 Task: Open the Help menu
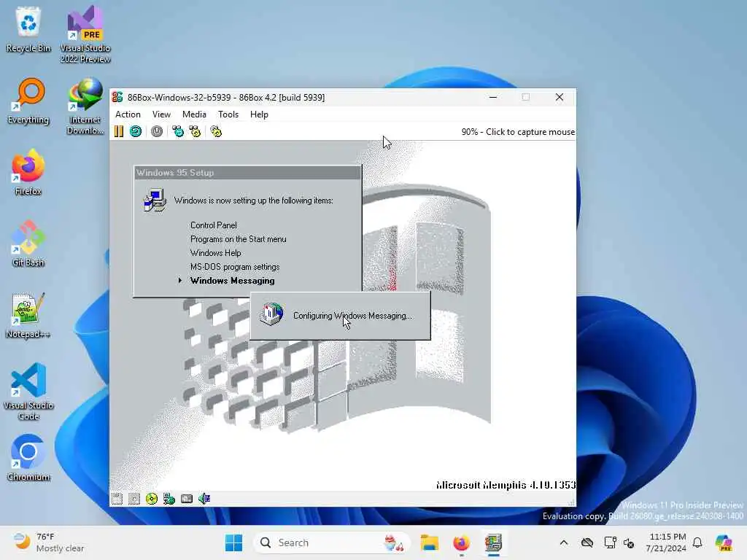click(259, 114)
